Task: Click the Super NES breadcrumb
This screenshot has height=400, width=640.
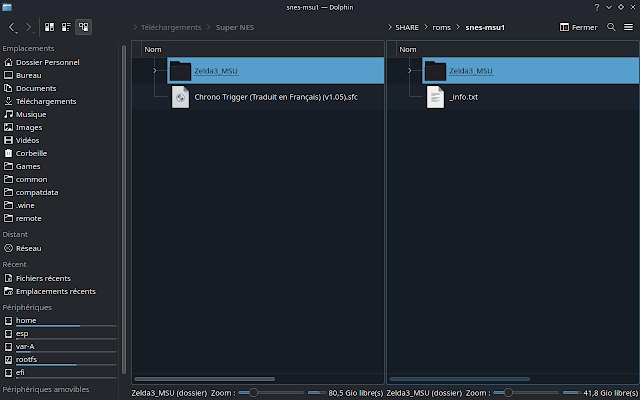Action: click(235, 27)
